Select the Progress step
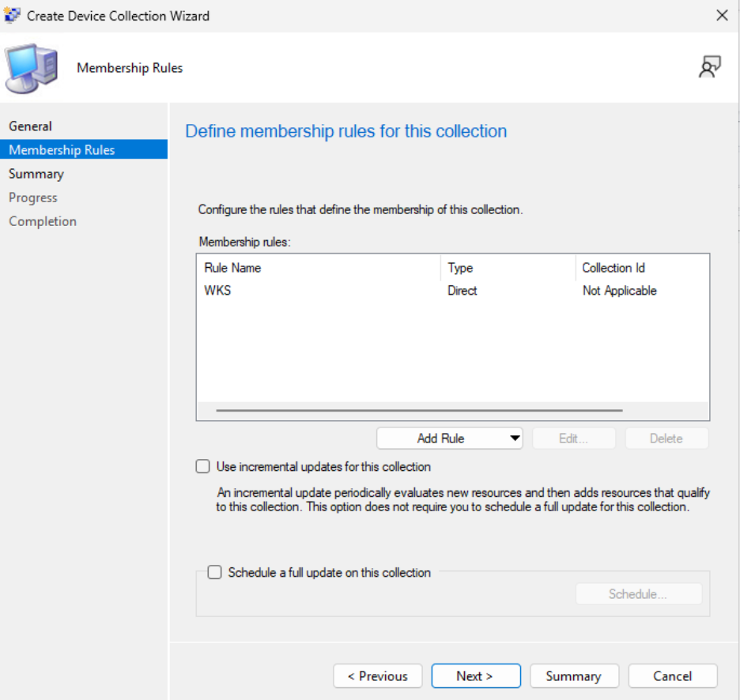740x700 pixels. pyautogui.click(x=33, y=198)
